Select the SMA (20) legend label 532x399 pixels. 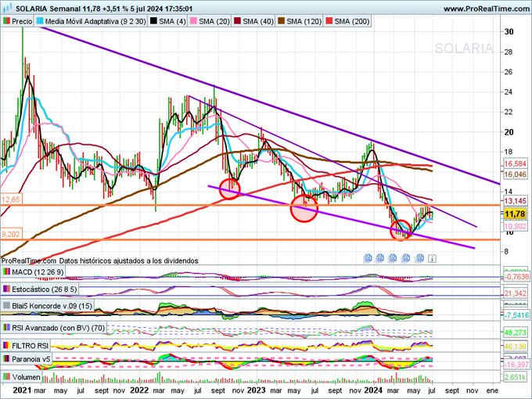pos(214,21)
